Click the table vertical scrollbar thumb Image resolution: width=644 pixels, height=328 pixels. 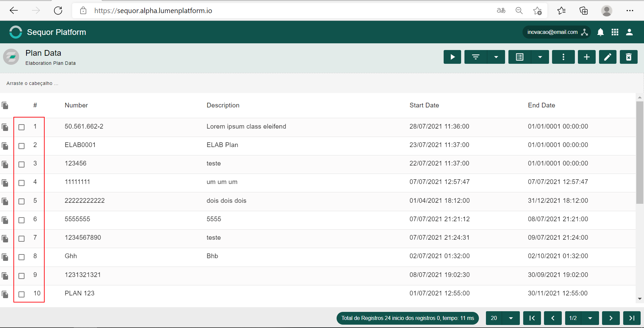point(640,152)
